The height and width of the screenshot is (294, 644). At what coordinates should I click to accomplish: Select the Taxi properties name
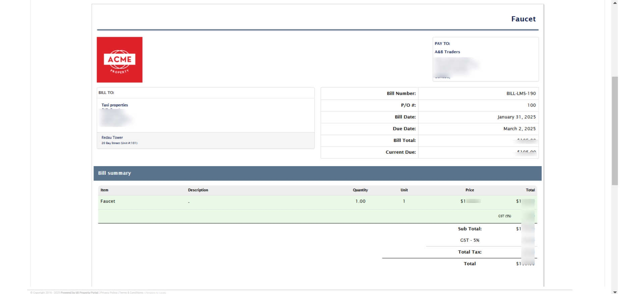coord(115,105)
